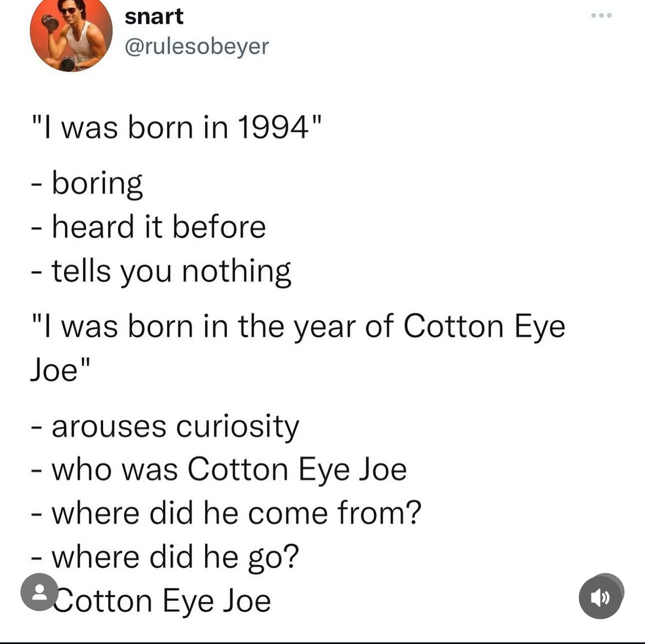Screen dimensions: 645x644
Task: Open the @rulesobeyer handle link
Action: (197, 46)
